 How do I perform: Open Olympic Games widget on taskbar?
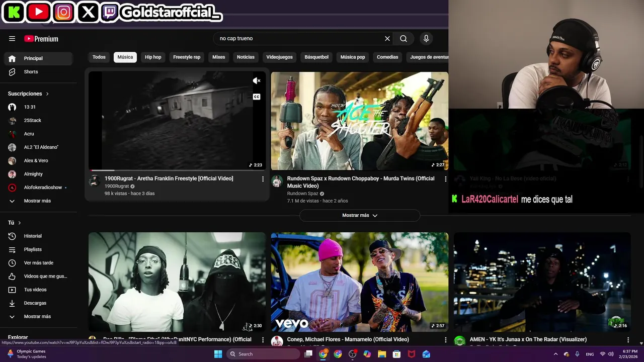coord(27,354)
